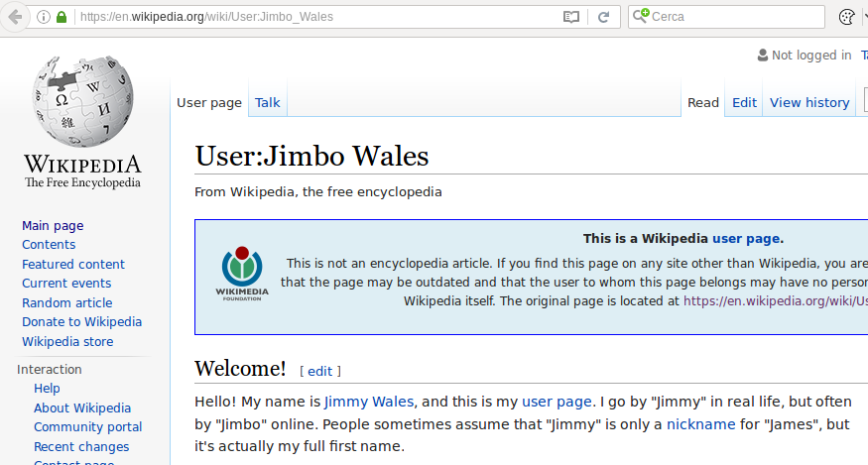Click 'The Free Encyclopedia' wordmark under logo
Image resolution: width=868 pixels, height=465 pixels.
pos(82,182)
